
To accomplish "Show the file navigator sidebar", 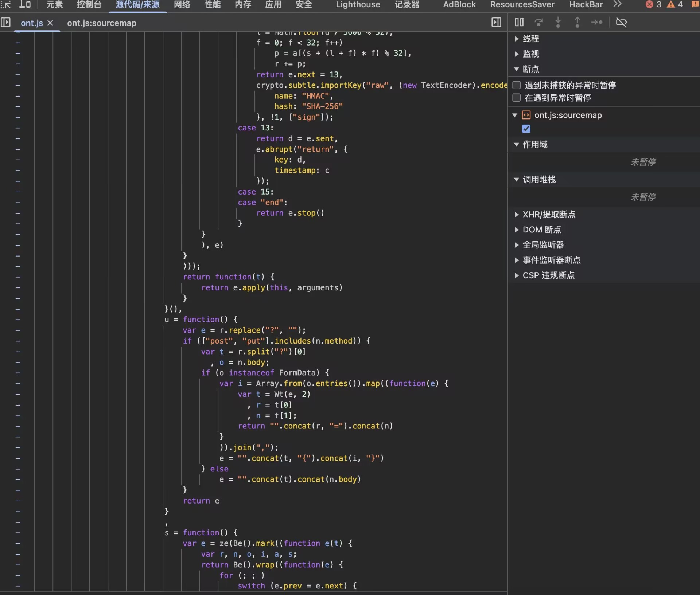I will point(5,22).
